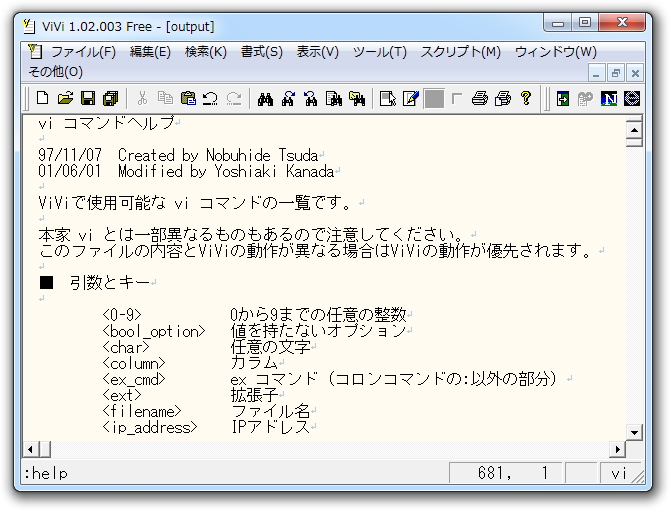670x511 pixels.
Task: Click the document with cursor arrow icon
Action: [388, 99]
